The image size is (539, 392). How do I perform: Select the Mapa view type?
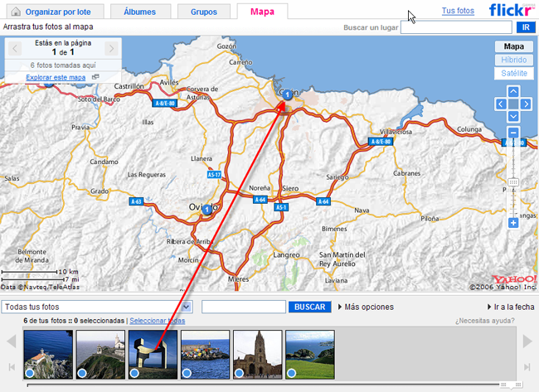513,47
